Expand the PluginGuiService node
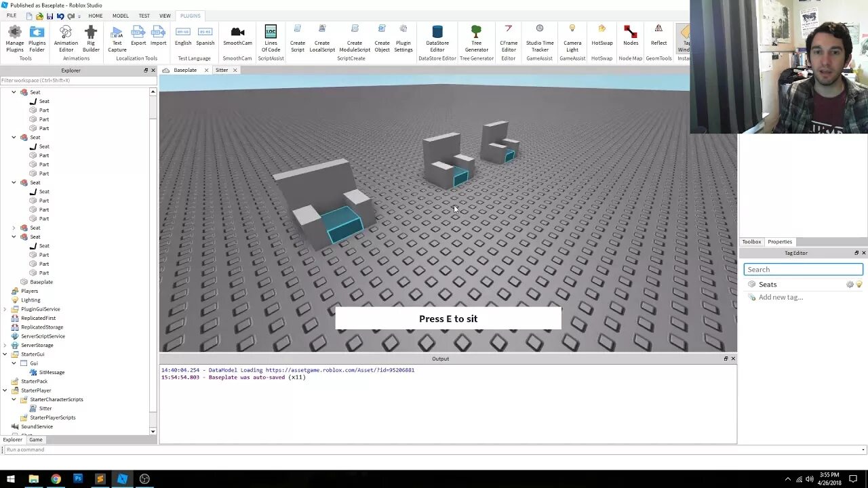 5,309
